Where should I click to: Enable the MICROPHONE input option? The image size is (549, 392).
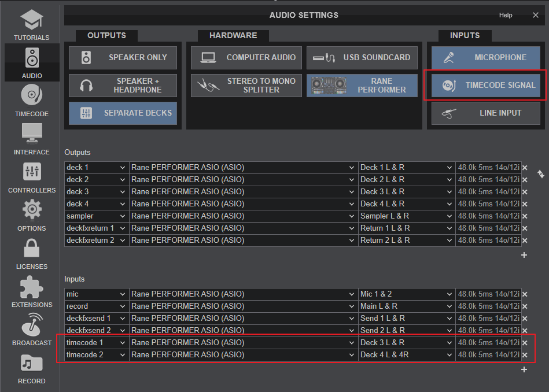[x=485, y=57]
